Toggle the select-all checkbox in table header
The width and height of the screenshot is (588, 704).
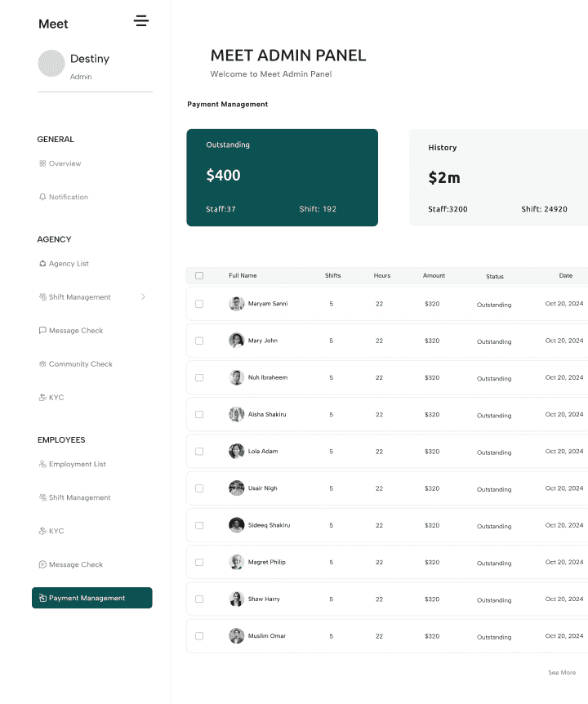click(199, 276)
